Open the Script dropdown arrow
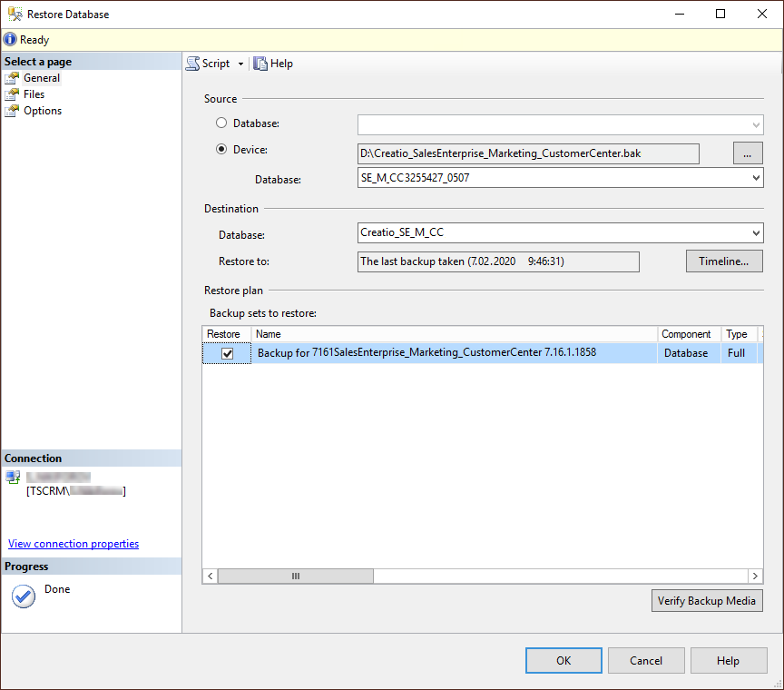 point(240,64)
